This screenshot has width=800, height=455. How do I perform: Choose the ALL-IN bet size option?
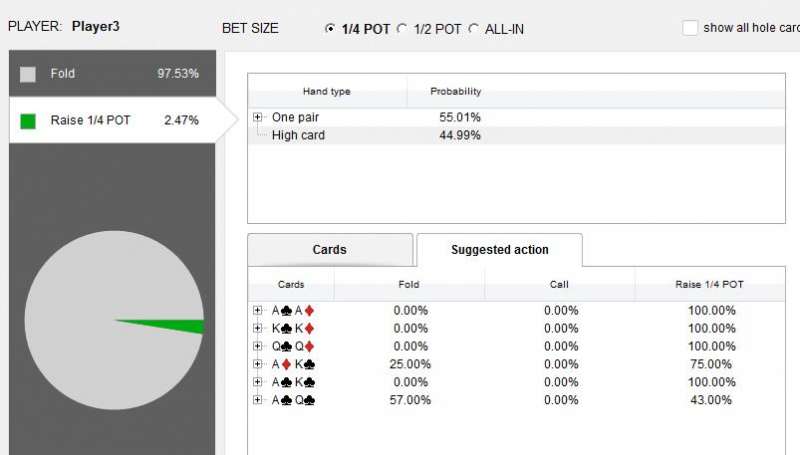pyautogui.click(x=473, y=29)
